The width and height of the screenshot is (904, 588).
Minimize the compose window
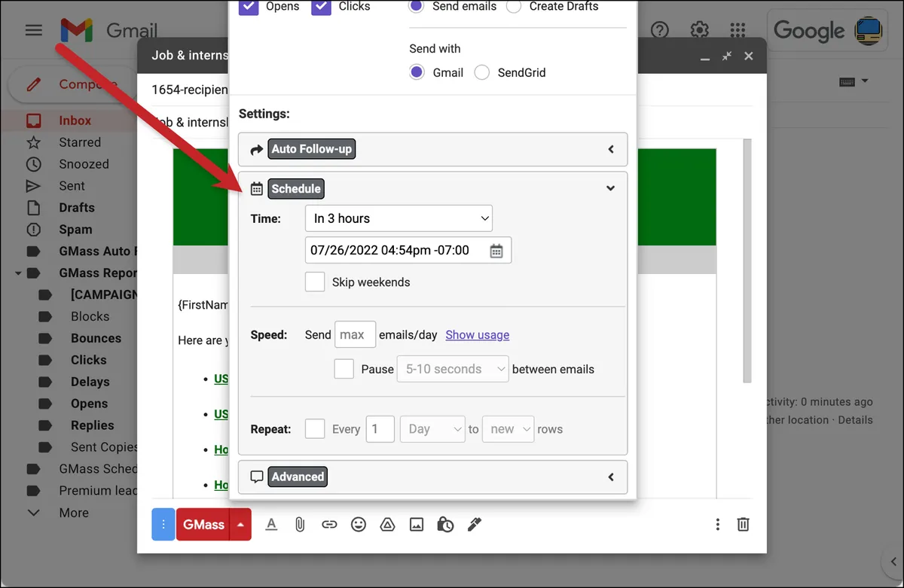click(x=705, y=57)
